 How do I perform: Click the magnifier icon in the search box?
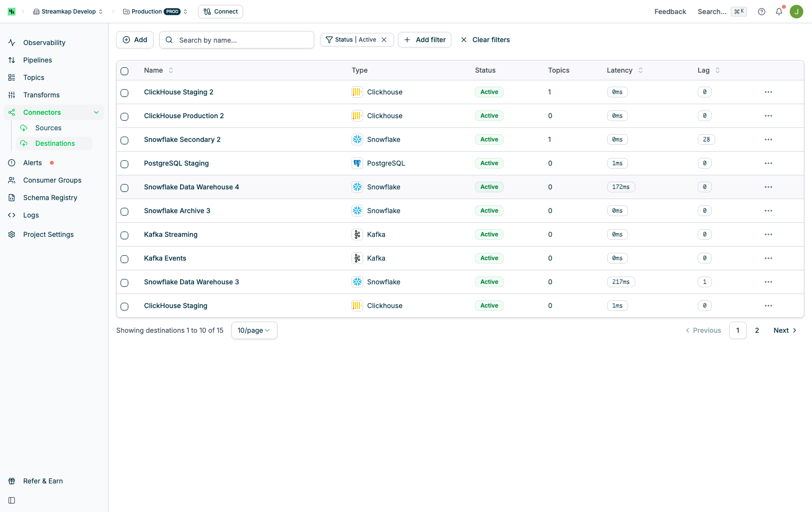point(169,40)
